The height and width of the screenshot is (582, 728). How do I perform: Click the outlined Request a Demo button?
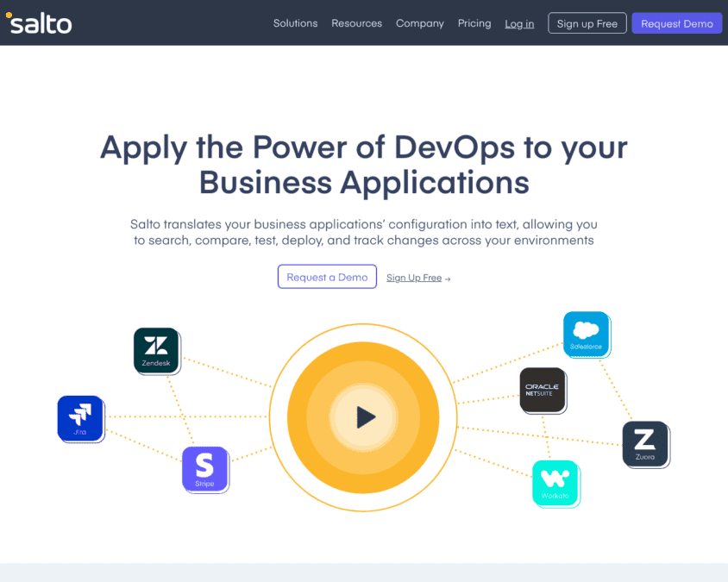(x=327, y=277)
